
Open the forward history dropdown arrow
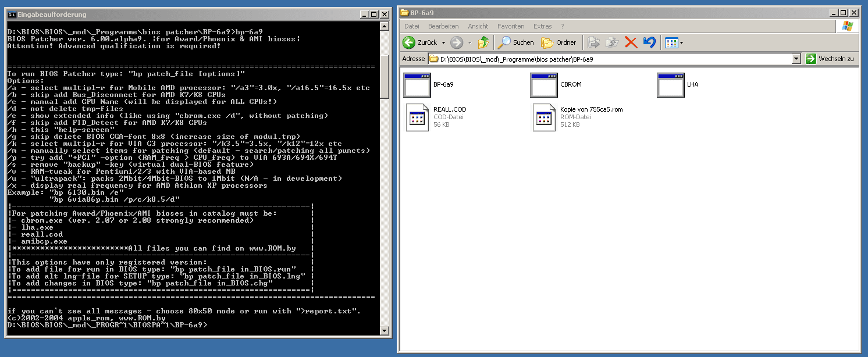pyautogui.click(x=469, y=42)
